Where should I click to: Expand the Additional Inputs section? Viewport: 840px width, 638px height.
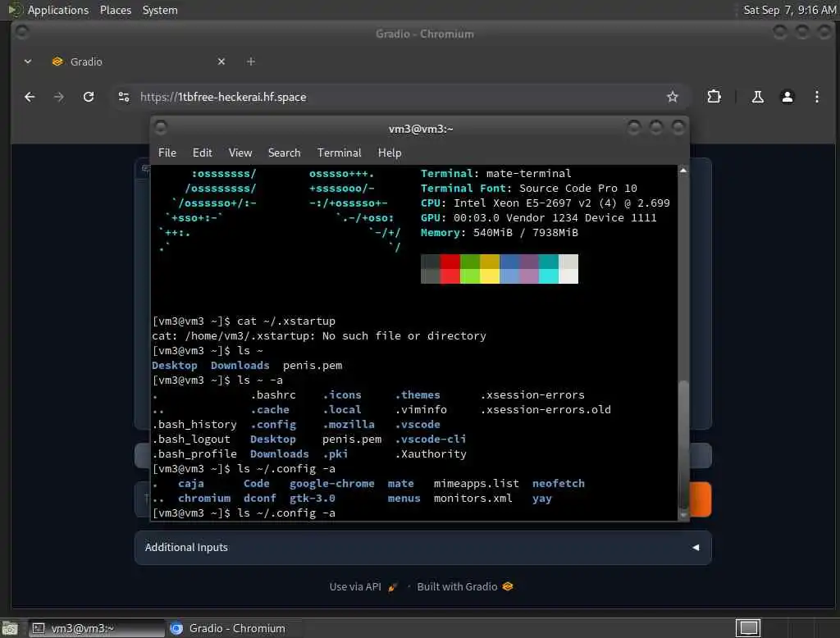(422, 548)
